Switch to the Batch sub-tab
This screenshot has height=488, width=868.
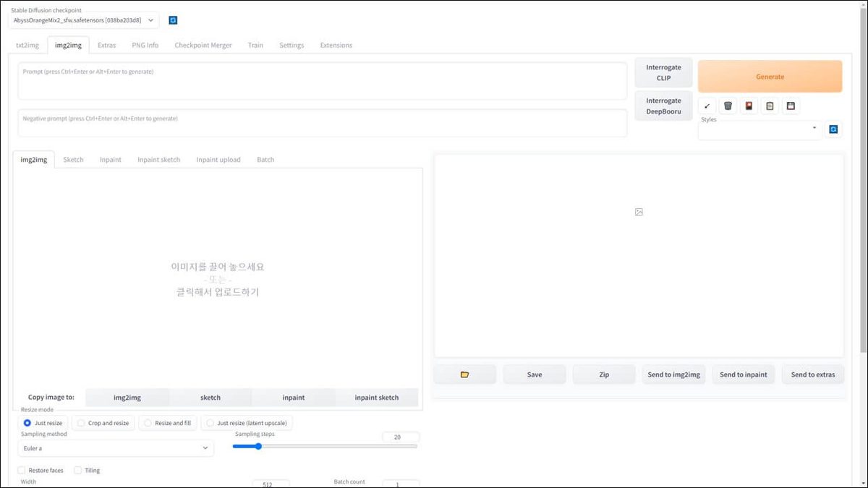click(265, 160)
